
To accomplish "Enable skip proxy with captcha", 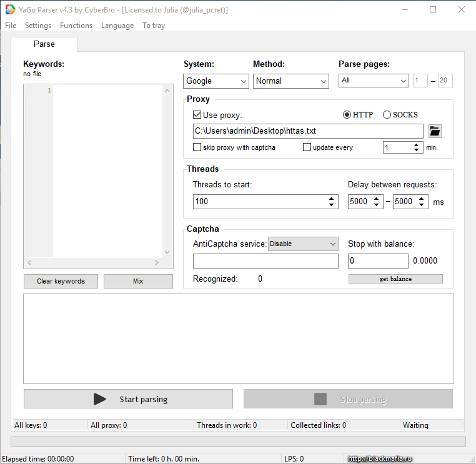I will pyautogui.click(x=197, y=147).
